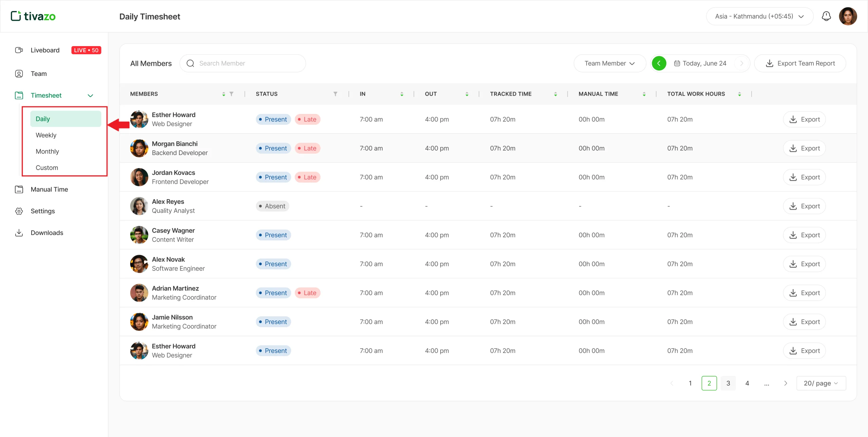868x437 pixels.
Task: Go to next pagination page arrow
Action: [x=786, y=383]
